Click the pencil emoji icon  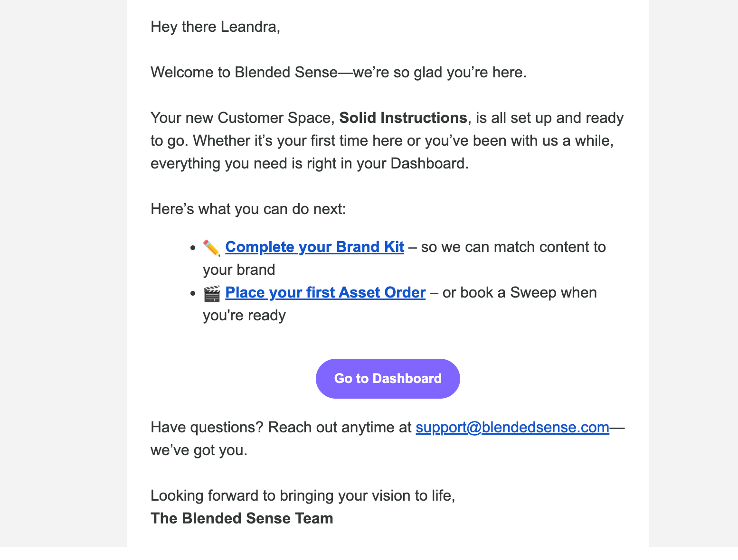click(x=211, y=247)
